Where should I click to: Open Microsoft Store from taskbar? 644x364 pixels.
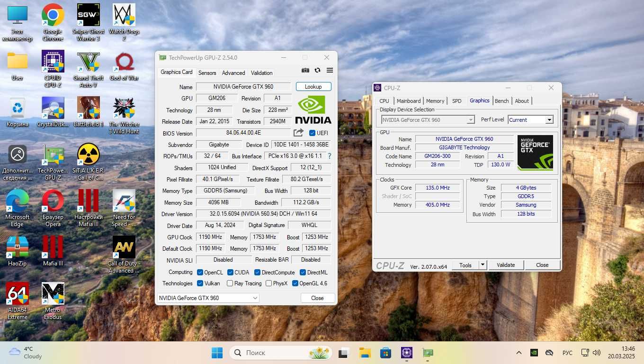[385, 353]
